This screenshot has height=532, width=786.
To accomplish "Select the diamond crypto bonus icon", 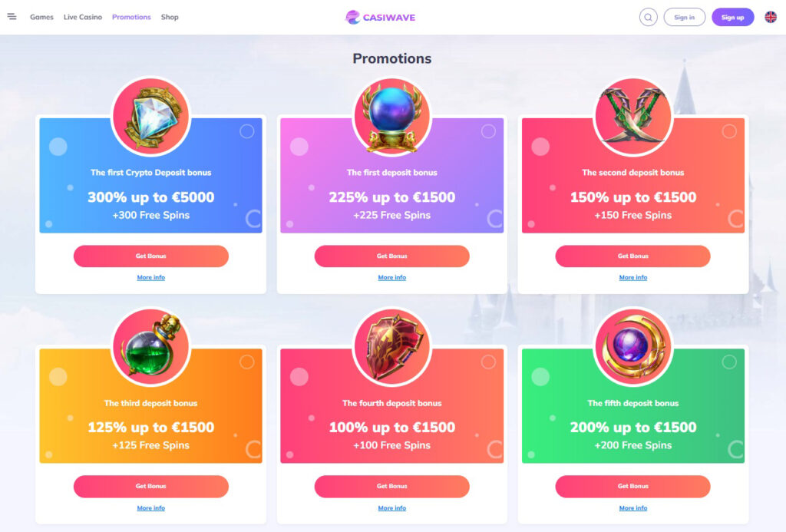I will tap(151, 117).
